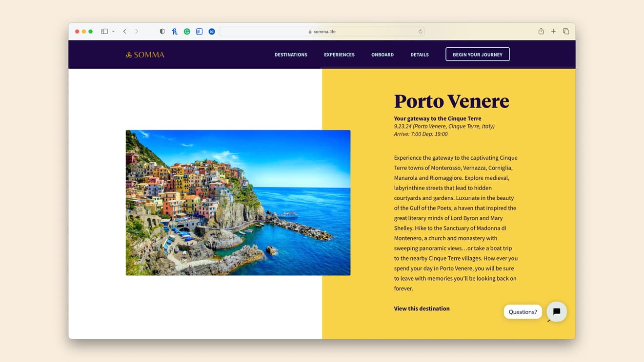Click the Questions? chat bubble
Image resolution: width=644 pixels, height=362 pixels.
click(x=523, y=312)
